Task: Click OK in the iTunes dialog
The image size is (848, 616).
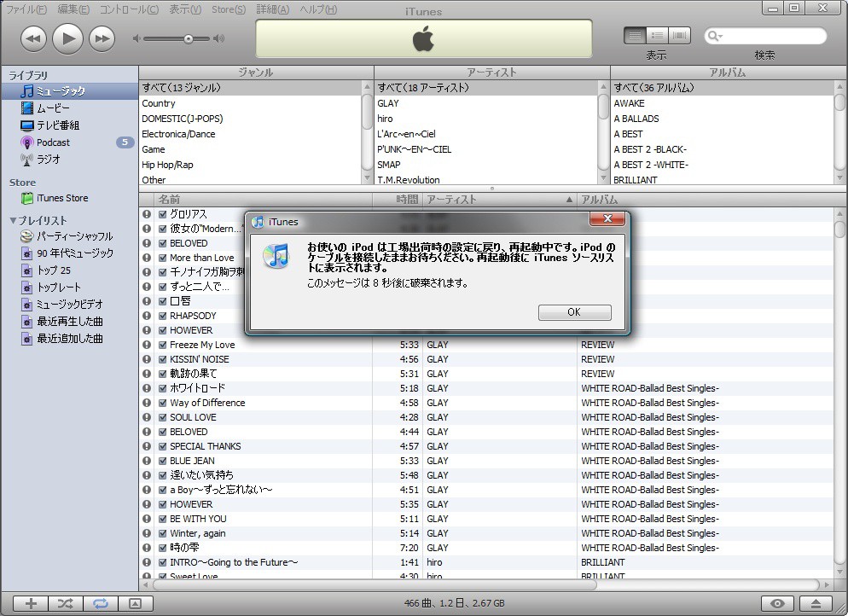Action: point(574,312)
